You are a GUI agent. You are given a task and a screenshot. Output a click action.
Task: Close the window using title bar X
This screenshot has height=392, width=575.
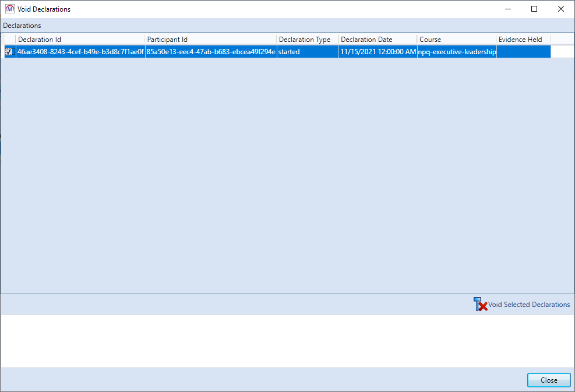561,9
